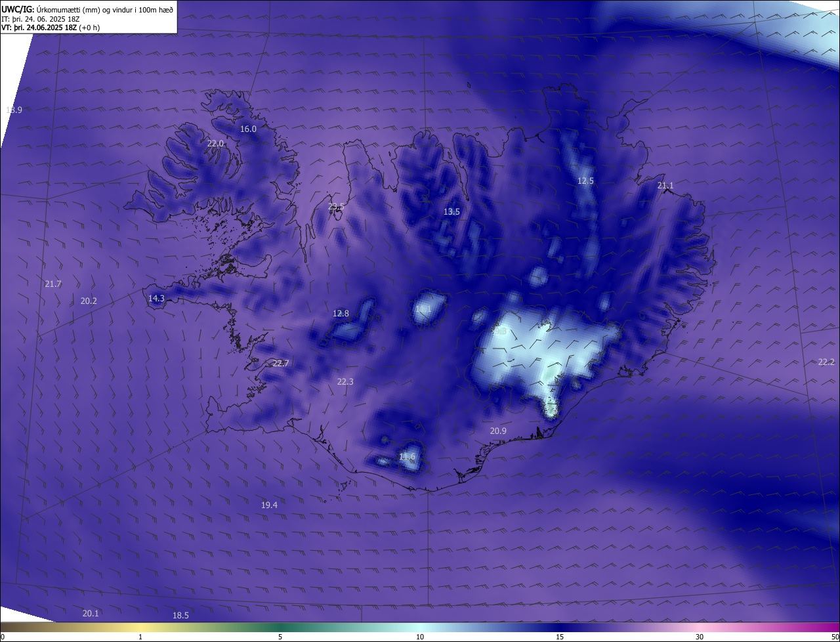Click the 20.9 value label

498,431
